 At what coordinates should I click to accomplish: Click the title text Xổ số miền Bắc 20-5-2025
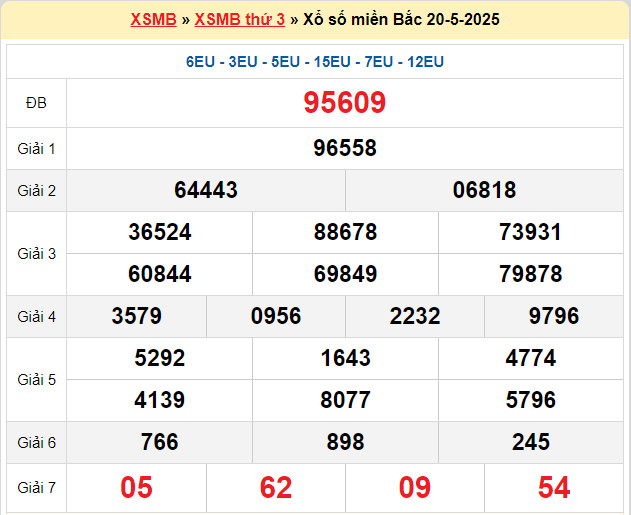tap(401, 19)
